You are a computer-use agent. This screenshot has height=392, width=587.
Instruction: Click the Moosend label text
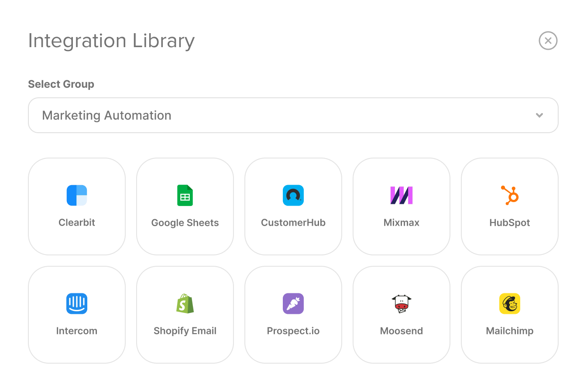click(x=402, y=331)
